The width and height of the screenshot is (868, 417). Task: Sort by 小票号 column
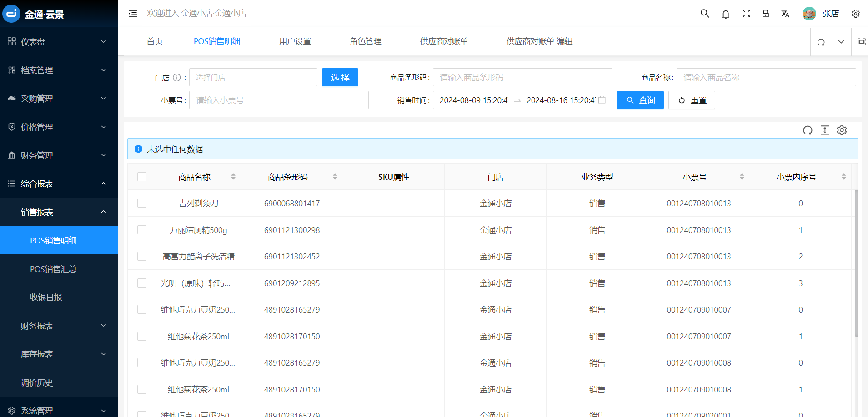tap(742, 177)
